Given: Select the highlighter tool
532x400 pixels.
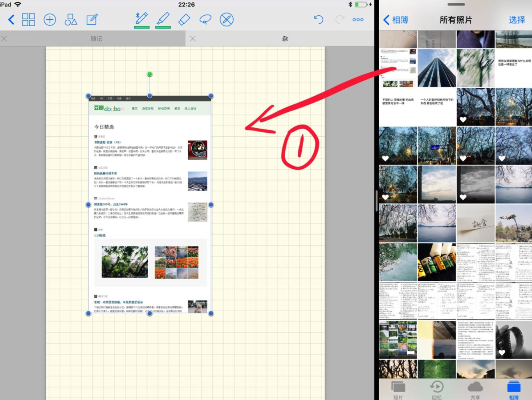Looking at the screenshot, I should pyautogui.click(x=163, y=19).
